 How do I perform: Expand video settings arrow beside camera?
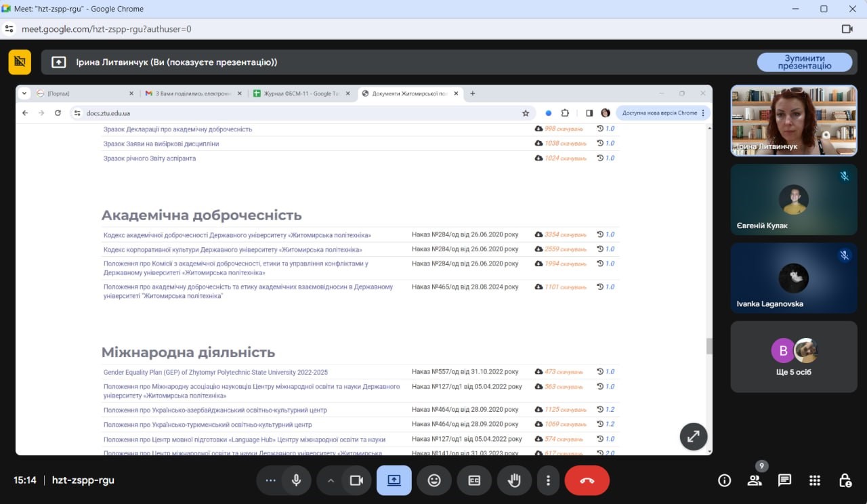click(331, 480)
